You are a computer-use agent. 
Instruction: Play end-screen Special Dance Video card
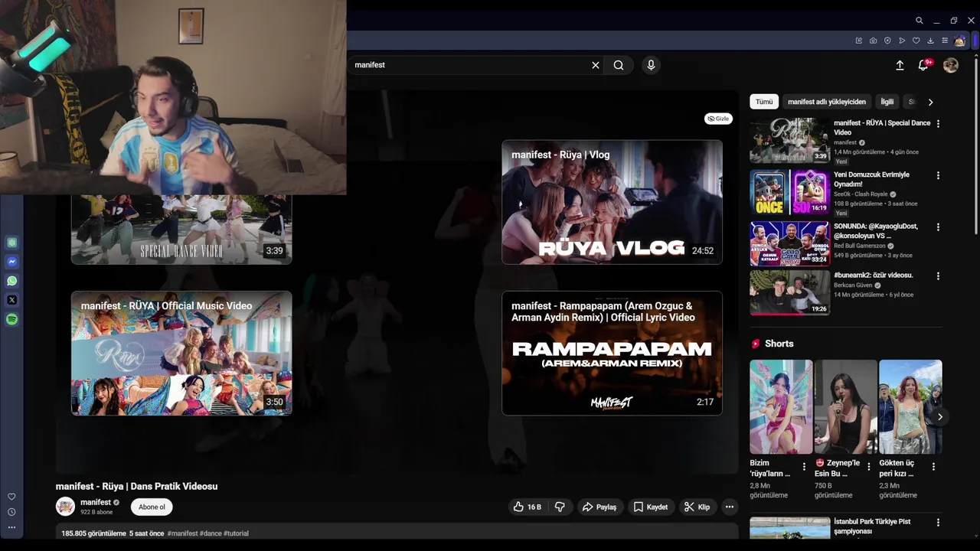[181, 230]
